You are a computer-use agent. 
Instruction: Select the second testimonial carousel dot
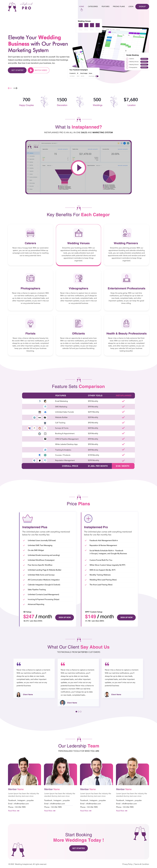point(78,711)
